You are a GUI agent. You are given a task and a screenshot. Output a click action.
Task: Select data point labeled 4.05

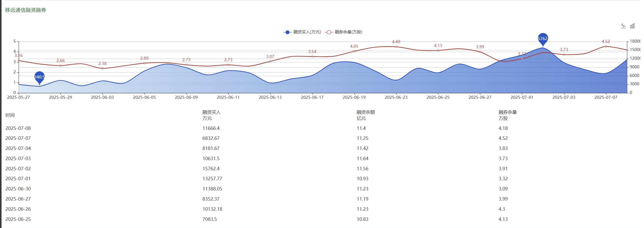click(x=354, y=51)
